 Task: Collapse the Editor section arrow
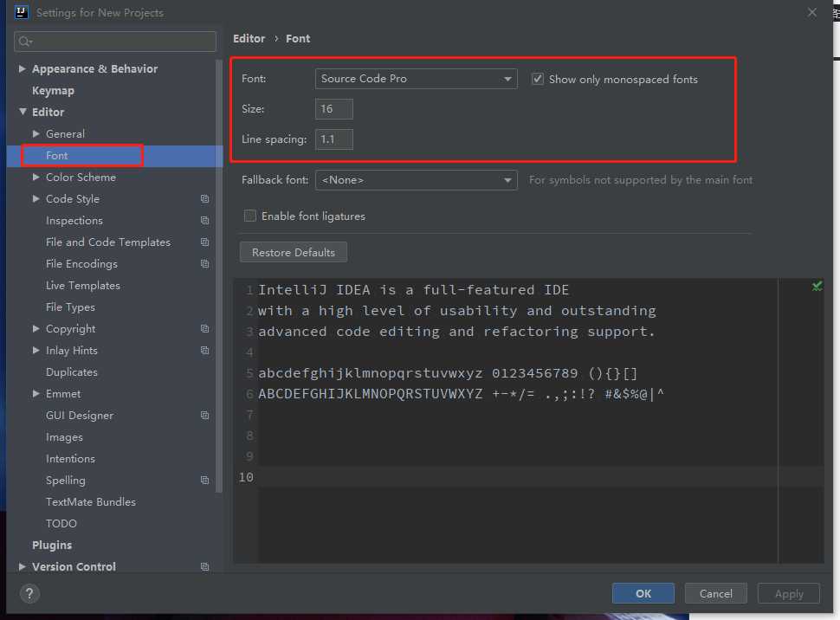pos(23,112)
